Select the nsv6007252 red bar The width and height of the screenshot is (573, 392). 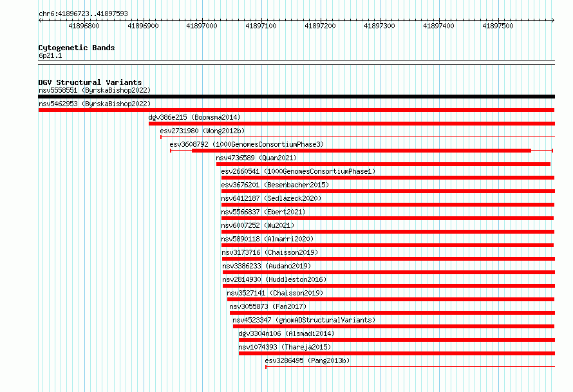[x=388, y=232]
